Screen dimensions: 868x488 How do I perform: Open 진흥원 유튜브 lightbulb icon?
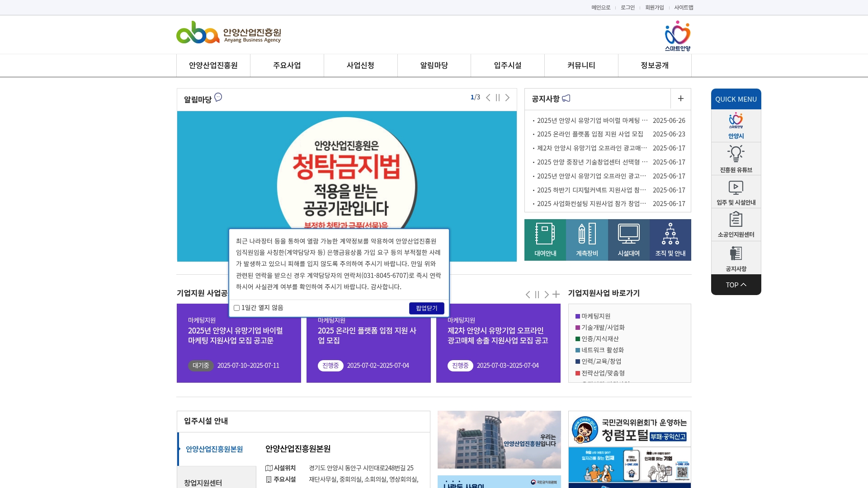coord(736,159)
